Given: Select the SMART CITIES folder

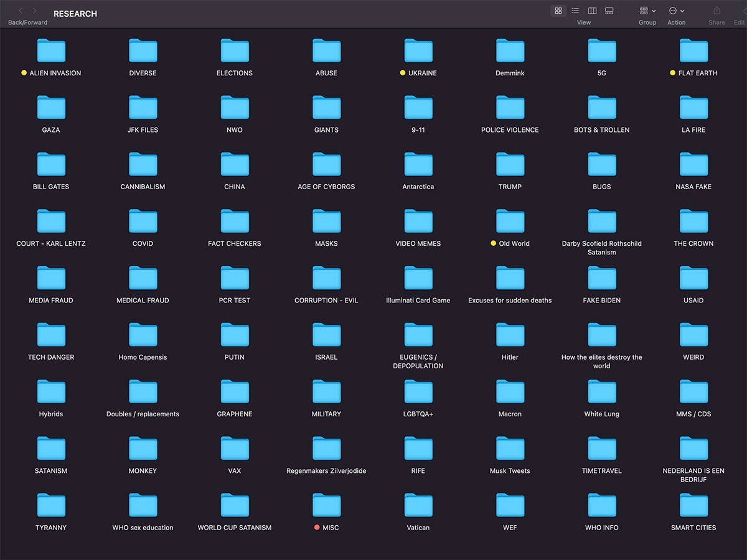Looking at the screenshot, I should (693, 505).
